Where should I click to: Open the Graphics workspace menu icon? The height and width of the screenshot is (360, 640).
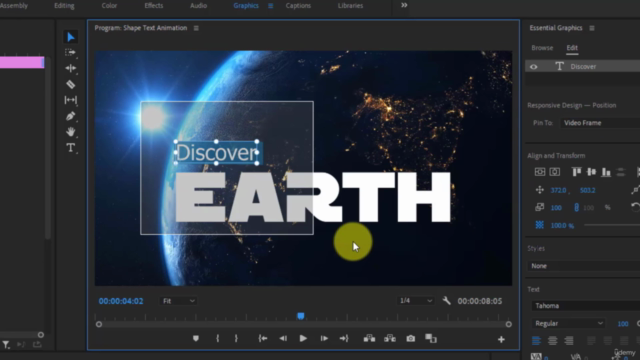click(271, 6)
